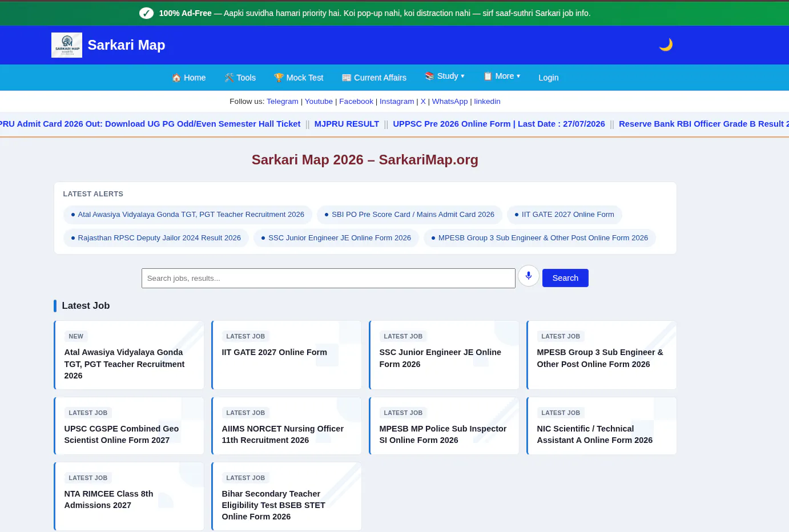Image resolution: width=789 pixels, height=532 pixels.
Task: Open the linkedin follow link
Action: (487, 102)
